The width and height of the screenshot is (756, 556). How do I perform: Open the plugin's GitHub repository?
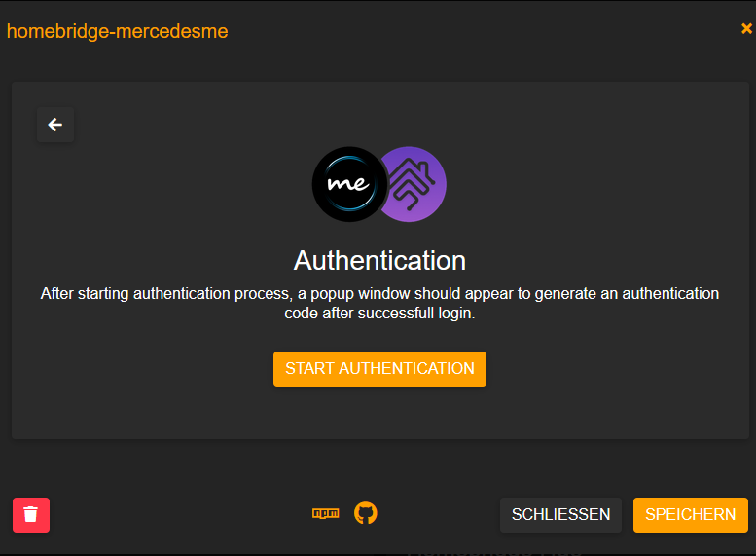pos(365,513)
